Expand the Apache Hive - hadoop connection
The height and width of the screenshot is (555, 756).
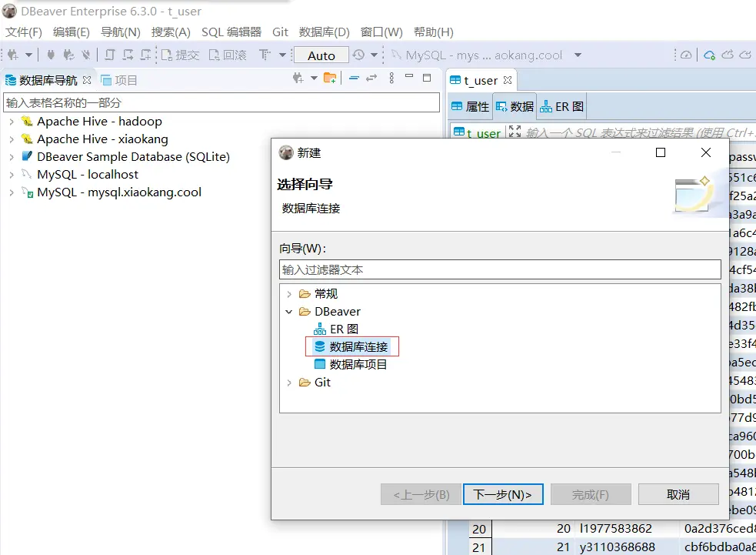point(12,122)
